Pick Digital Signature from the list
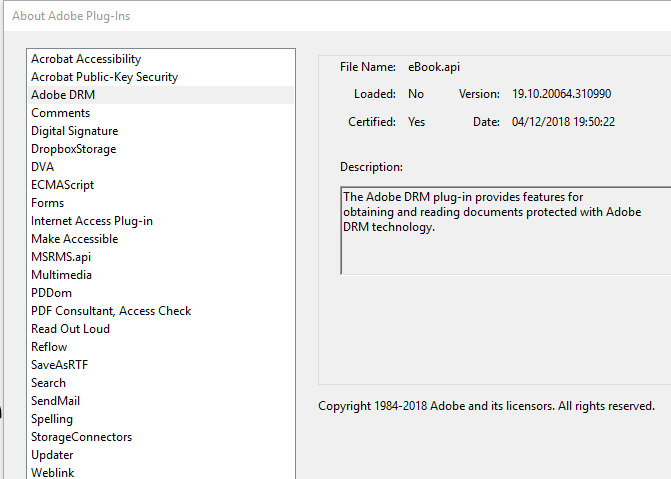The image size is (671, 479). [74, 131]
